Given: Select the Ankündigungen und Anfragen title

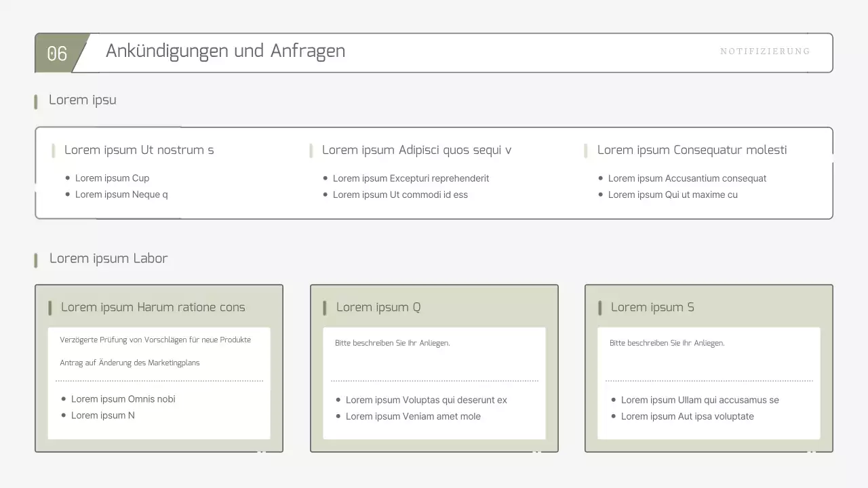Looking at the screenshot, I should pos(225,52).
